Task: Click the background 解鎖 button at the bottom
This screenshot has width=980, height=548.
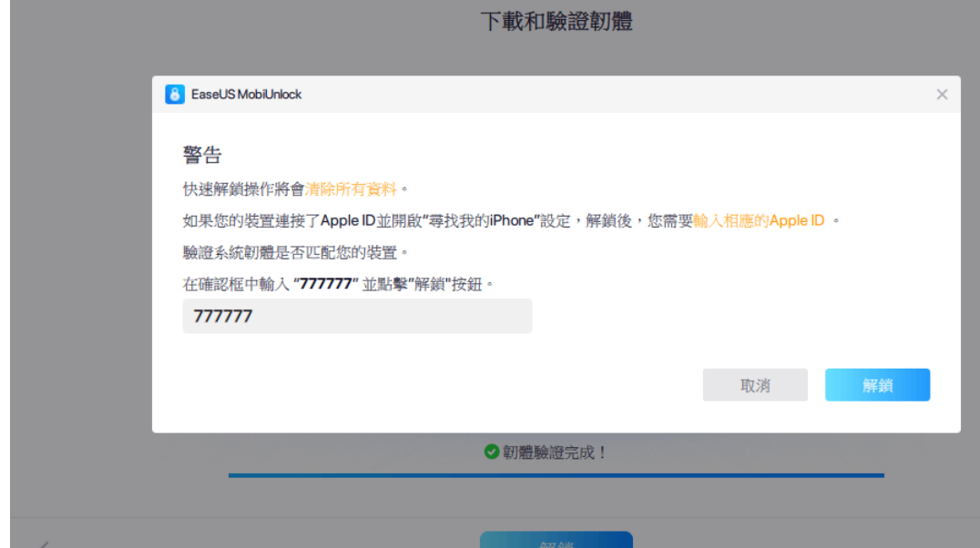Action: (556, 541)
